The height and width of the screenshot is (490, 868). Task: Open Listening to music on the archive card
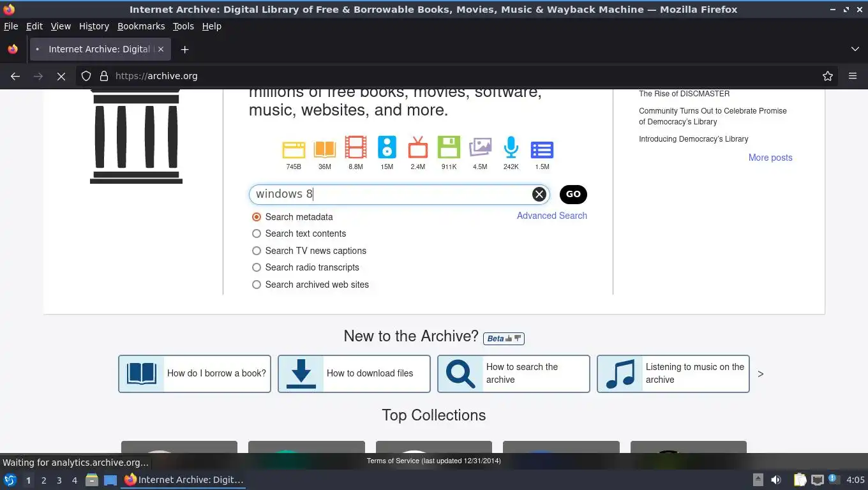point(673,374)
